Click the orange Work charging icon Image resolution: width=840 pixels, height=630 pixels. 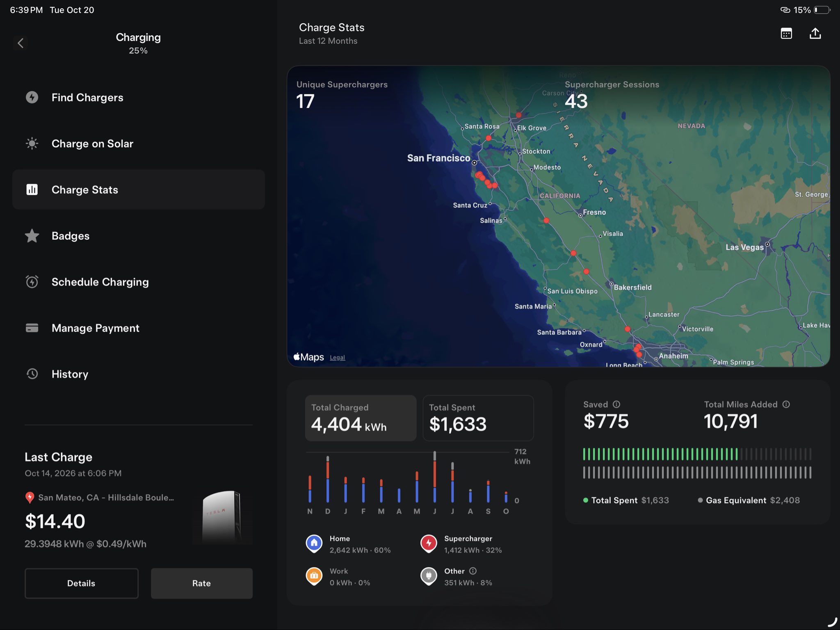click(314, 576)
